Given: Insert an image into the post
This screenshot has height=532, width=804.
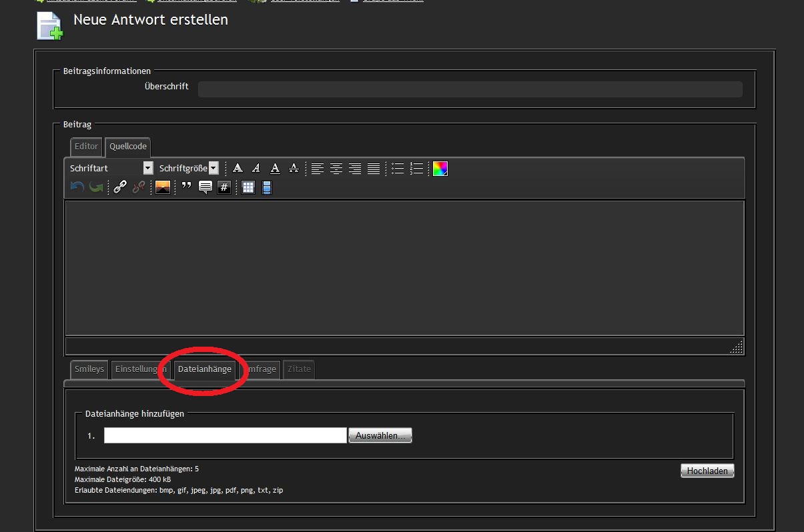Looking at the screenshot, I should point(163,187).
